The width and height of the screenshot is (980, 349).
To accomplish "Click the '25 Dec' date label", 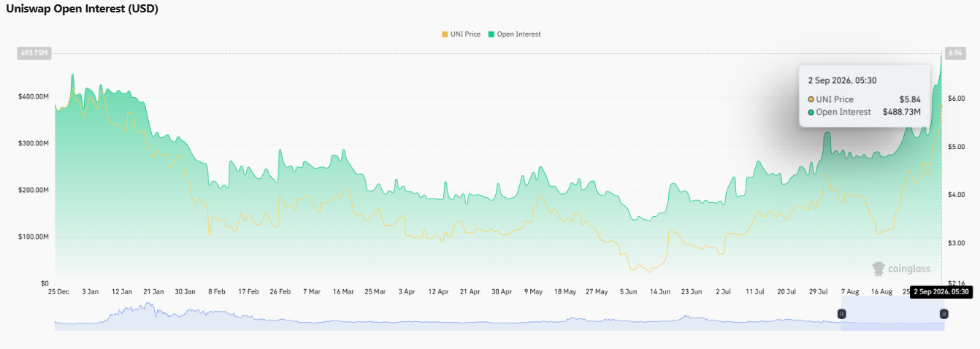I will (x=58, y=291).
